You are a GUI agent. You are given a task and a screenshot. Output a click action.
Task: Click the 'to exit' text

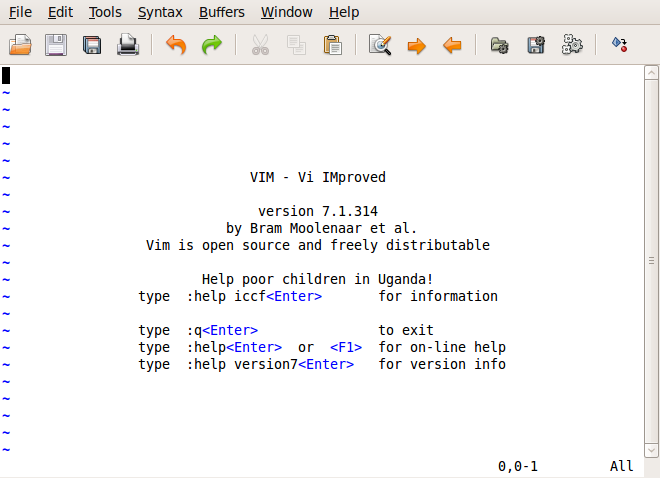(x=406, y=330)
